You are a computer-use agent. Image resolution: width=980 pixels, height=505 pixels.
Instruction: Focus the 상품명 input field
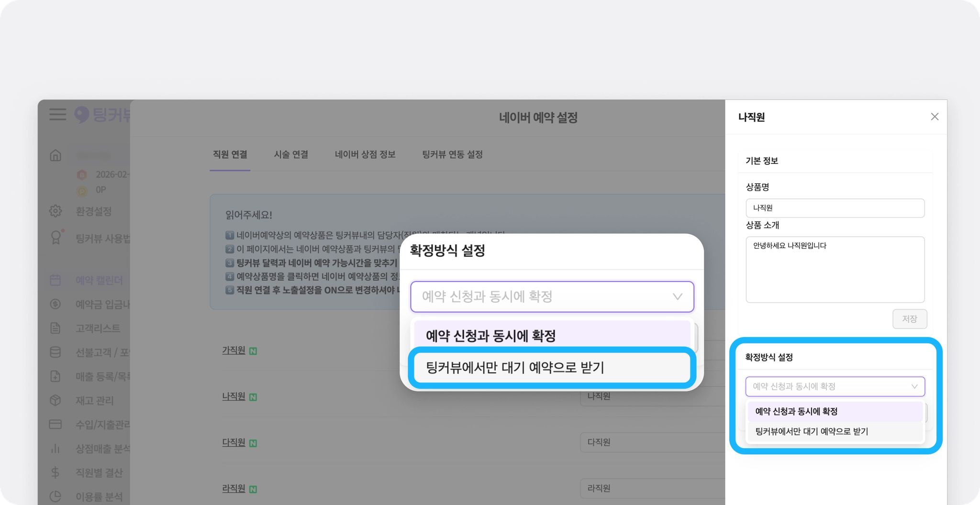[x=835, y=208]
